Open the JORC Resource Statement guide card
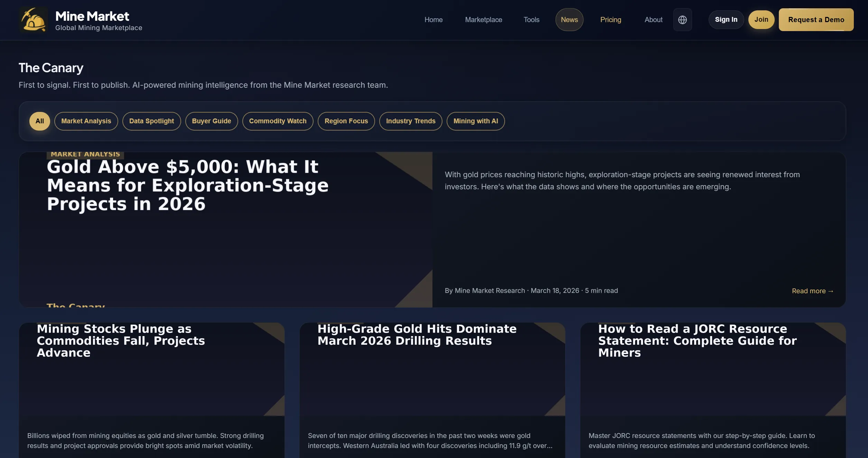 click(x=712, y=370)
